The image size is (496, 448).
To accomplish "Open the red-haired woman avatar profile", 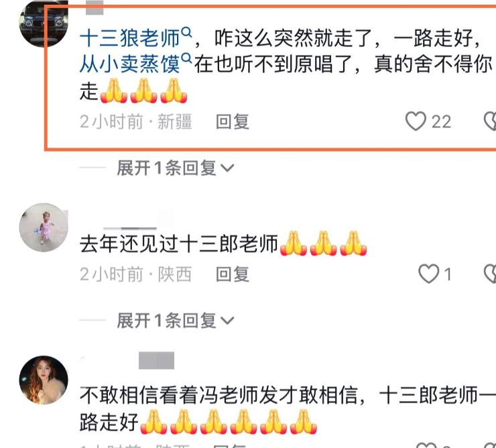I will pos(44,380).
